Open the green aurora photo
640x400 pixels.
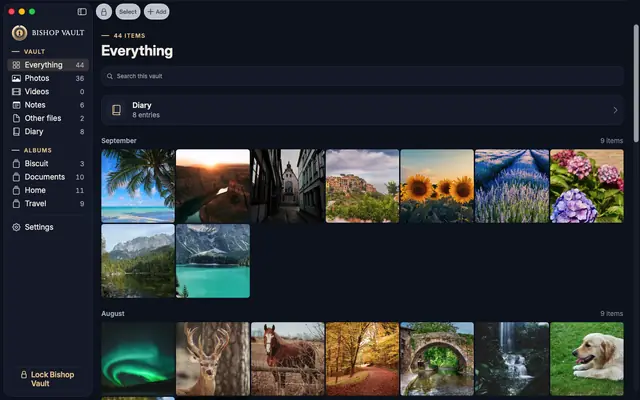138,359
